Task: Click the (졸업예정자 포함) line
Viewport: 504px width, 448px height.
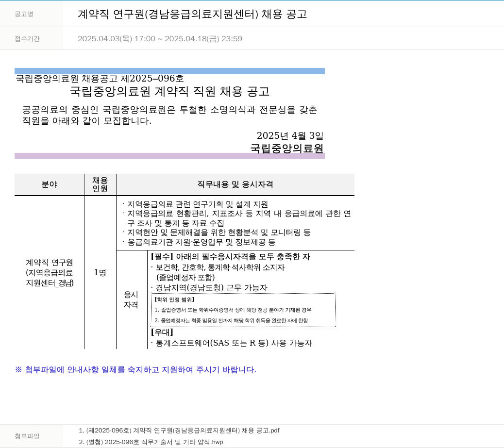Action: click(x=185, y=277)
